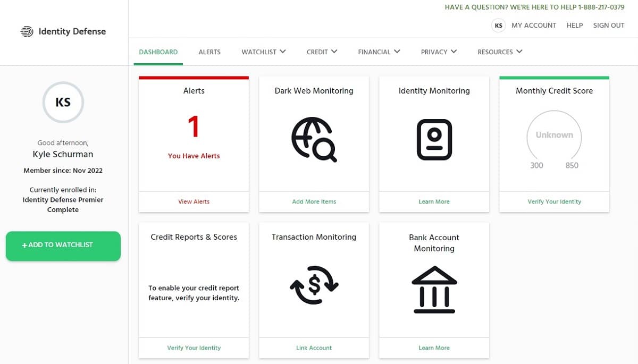Click the red alert count number 1
Viewport: 638px width, 364px height.
tap(194, 128)
